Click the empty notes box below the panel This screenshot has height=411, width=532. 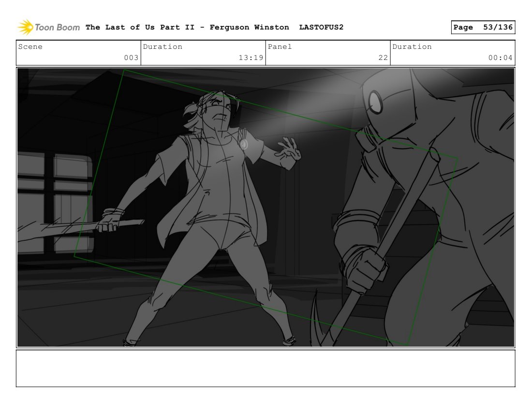266,368
